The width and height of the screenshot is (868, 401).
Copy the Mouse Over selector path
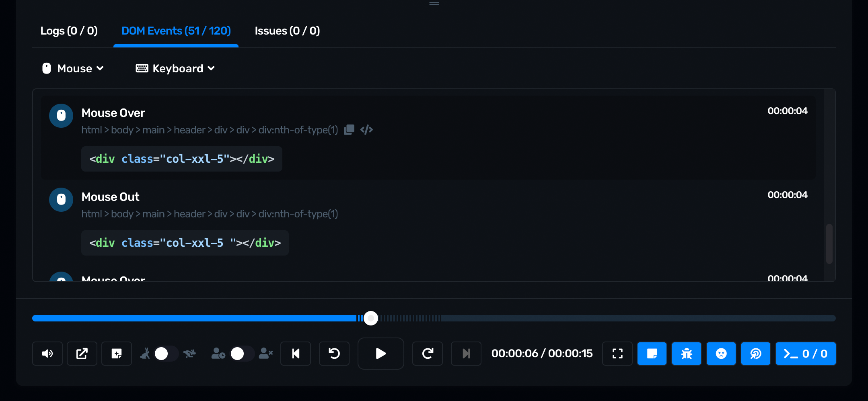349,130
